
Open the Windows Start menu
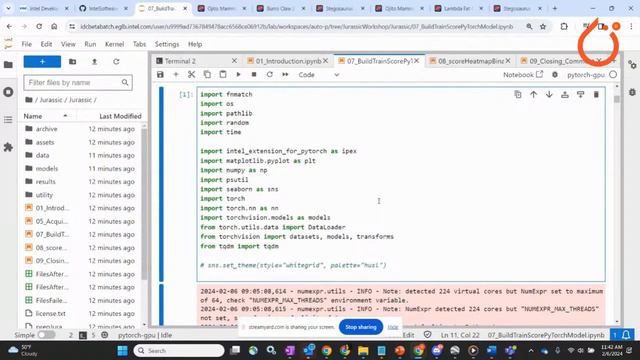[x=122, y=350]
